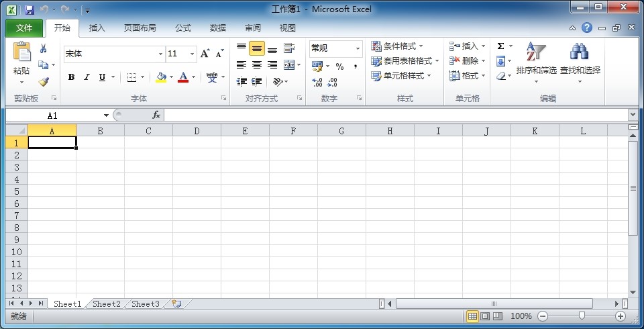Click the insert function fx icon
The height and width of the screenshot is (329, 644).
[156, 115]
